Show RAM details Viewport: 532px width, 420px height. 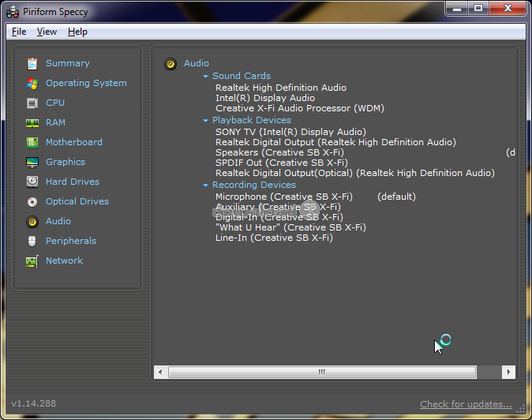click(55, 122)
